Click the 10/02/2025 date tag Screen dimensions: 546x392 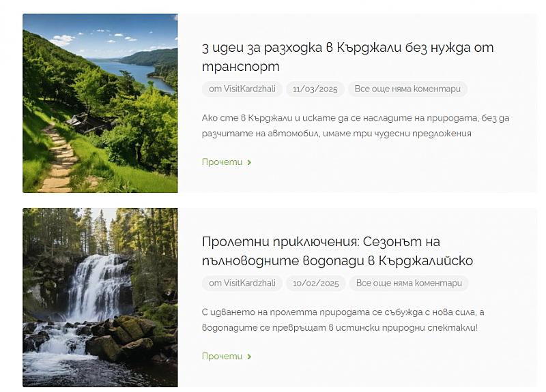(x=316, y=283)
